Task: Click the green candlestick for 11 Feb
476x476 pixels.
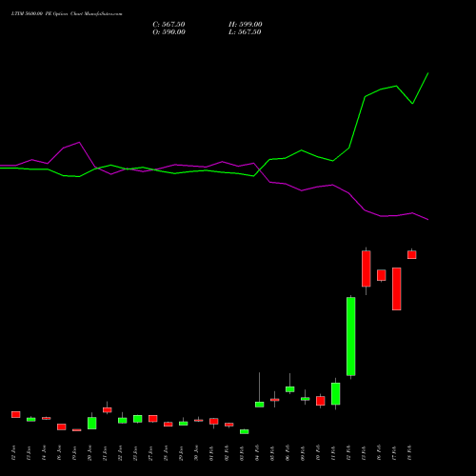Action: (336, 393)
